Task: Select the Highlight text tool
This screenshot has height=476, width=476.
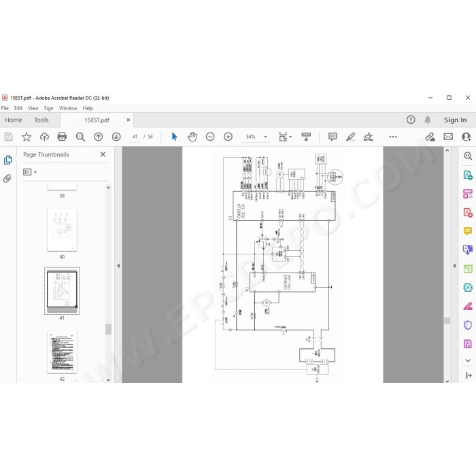Action: (351, 137)
